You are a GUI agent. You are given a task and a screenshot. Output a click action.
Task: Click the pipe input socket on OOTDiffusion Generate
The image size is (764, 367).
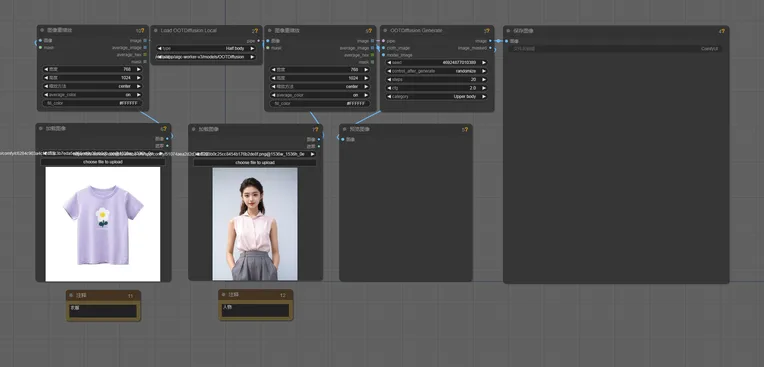383,41
